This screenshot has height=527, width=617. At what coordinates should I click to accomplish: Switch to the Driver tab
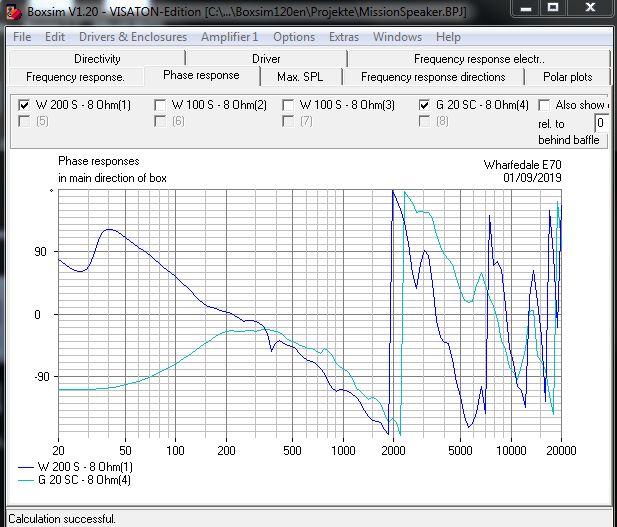click(266, 59)
